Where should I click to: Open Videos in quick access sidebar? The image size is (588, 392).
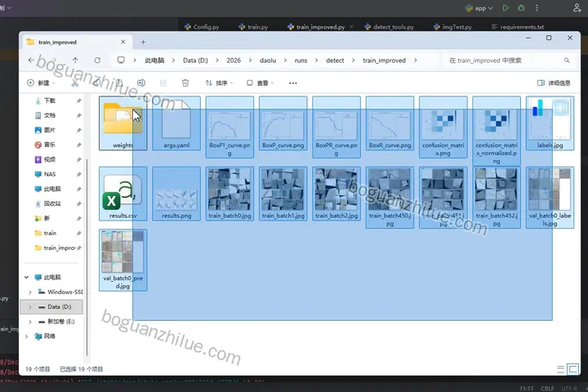coord(50,159)
